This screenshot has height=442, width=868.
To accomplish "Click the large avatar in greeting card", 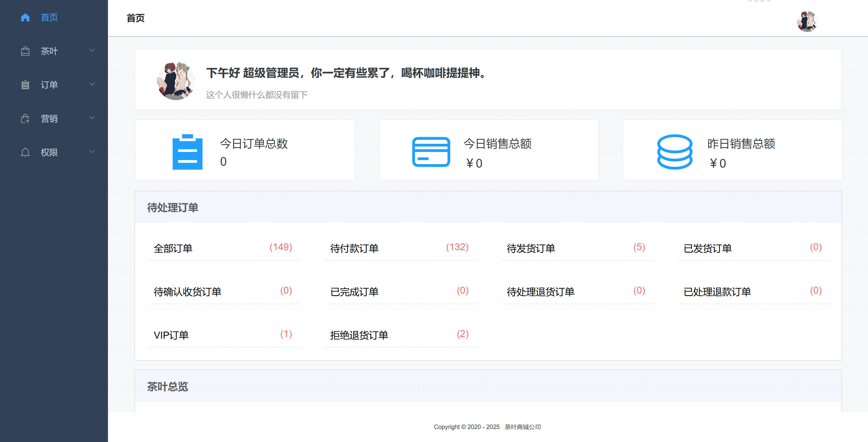I will point(176,81).
